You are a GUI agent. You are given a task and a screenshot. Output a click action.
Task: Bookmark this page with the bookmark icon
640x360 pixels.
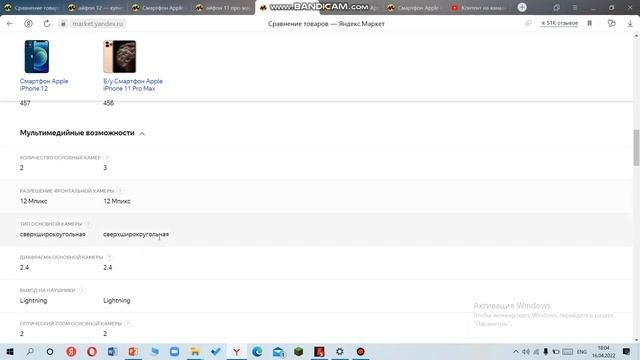point(589,24)
